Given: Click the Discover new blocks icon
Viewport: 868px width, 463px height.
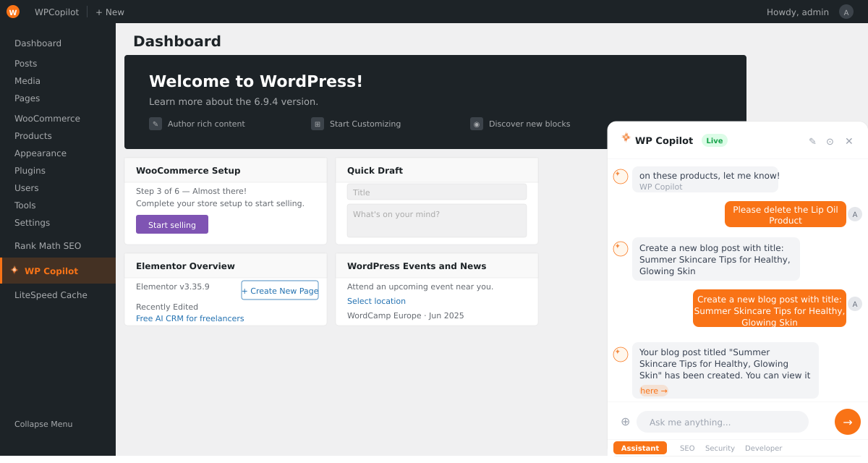Looking at the screenshot, I should (477, 124).
